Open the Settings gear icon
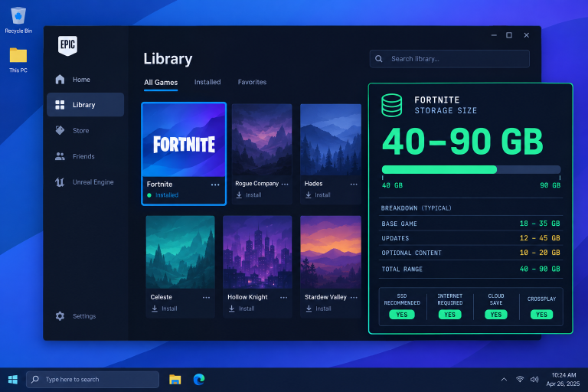The width and height of the screenshot is (588, 392). 60,316
